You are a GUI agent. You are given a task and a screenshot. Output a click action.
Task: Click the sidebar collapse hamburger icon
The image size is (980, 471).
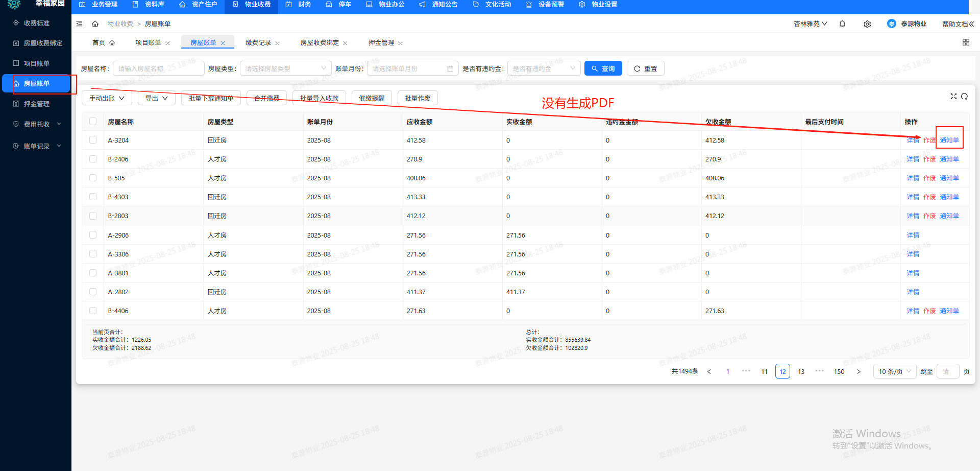79,24
